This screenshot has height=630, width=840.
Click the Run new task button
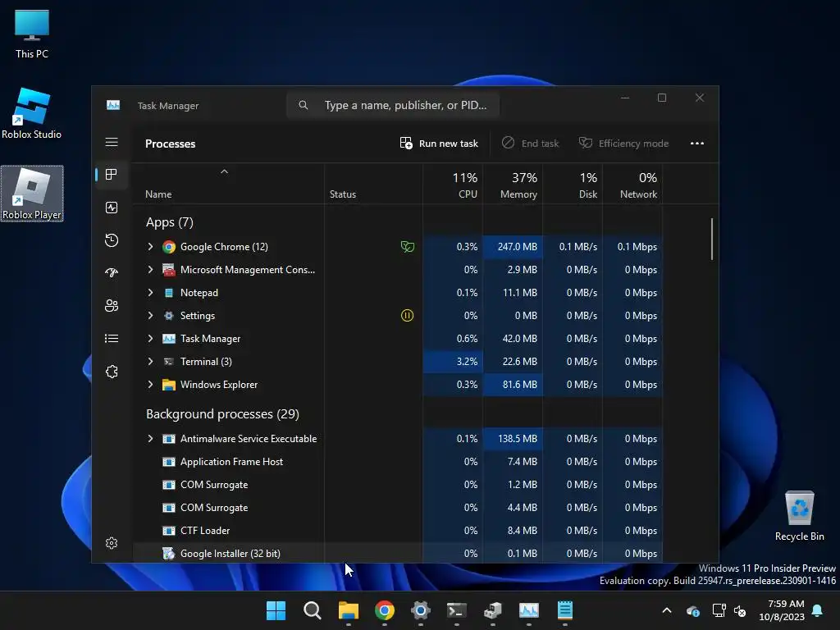[439, 143]
